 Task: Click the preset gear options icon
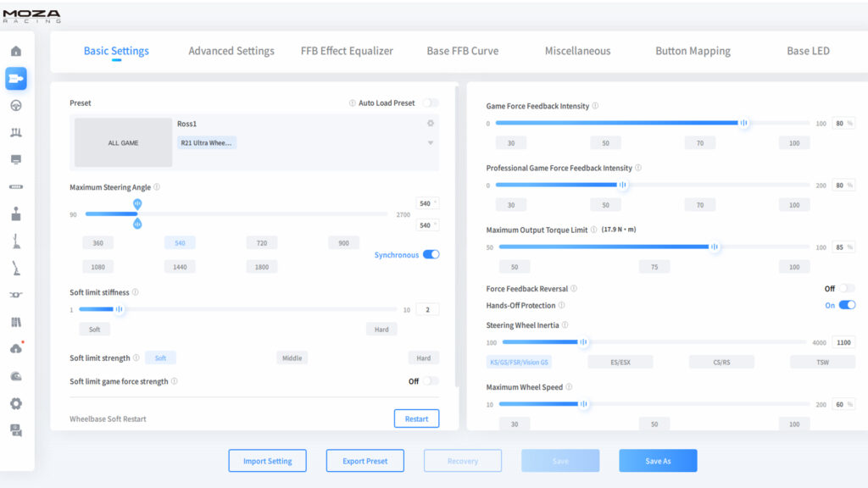430,123
